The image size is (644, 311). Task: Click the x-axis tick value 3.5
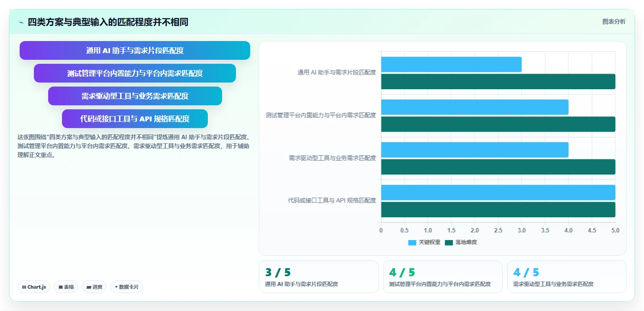(x=545, y=230)
